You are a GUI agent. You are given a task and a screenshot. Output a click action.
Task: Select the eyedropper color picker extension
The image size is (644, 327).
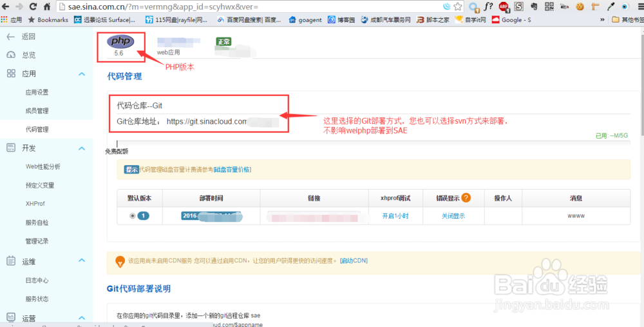click(x=611, y=6)
